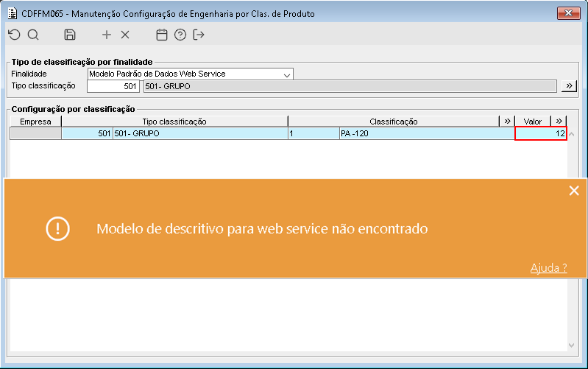Select the Empresa column header
This screenshot has height=369, width=588.
[x=35, y=122]
